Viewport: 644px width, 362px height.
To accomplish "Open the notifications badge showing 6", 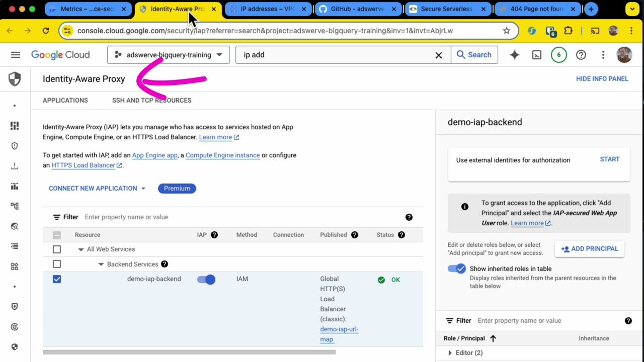I will click(x=558, y=55).
